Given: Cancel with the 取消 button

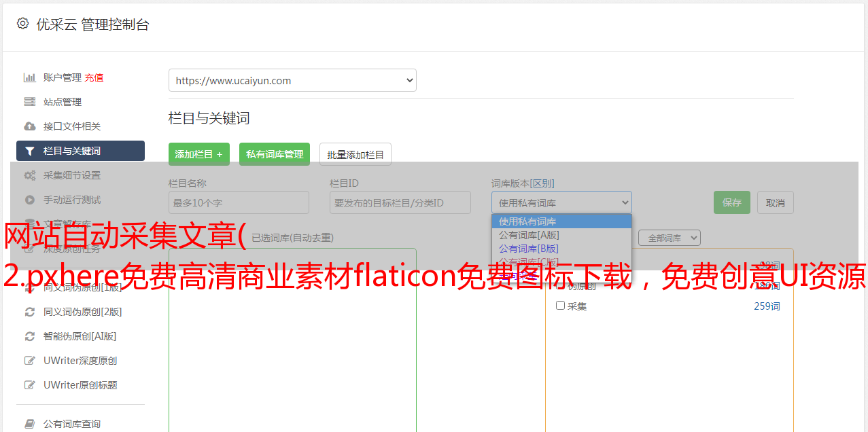Looking at the screenshot, I should (x=776, y=202).
